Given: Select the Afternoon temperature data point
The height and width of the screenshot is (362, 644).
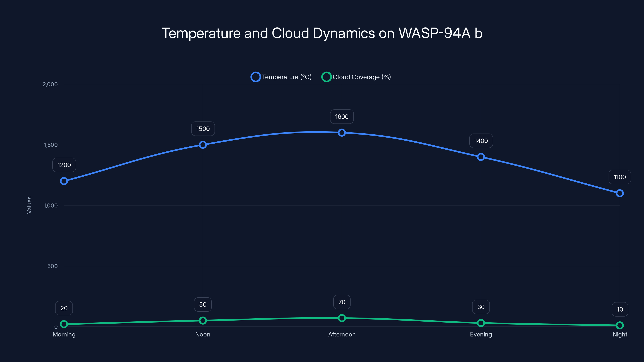Looking at the screenshot, I should pyautogui.click(x=342, y=133).
